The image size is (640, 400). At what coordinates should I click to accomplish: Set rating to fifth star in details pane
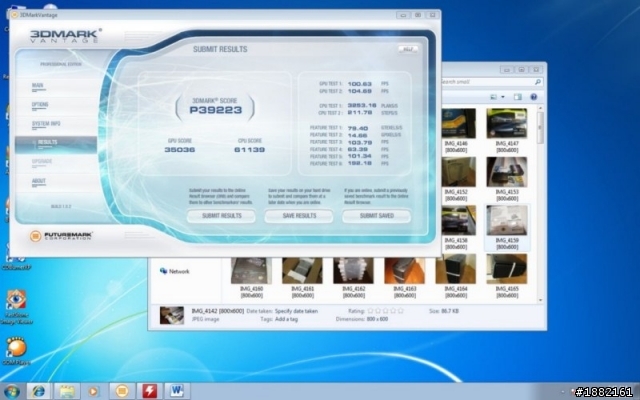tap(400, 311)
